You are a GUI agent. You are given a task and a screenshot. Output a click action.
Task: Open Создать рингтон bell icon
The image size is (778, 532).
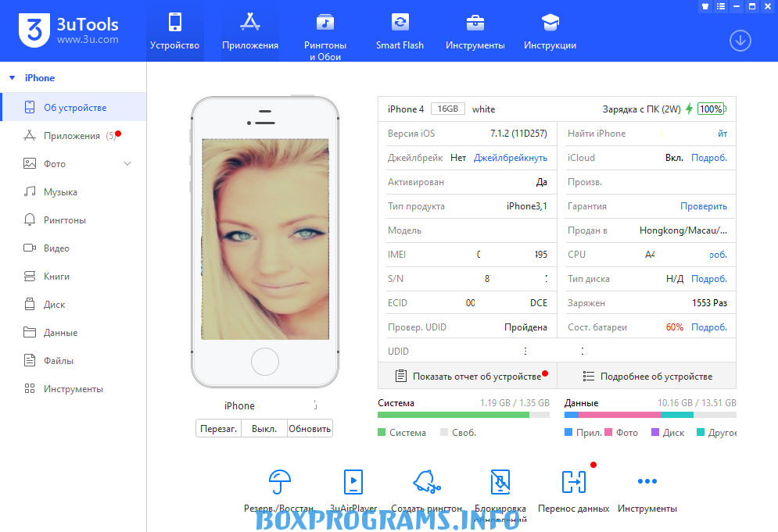tap(427, 482)
